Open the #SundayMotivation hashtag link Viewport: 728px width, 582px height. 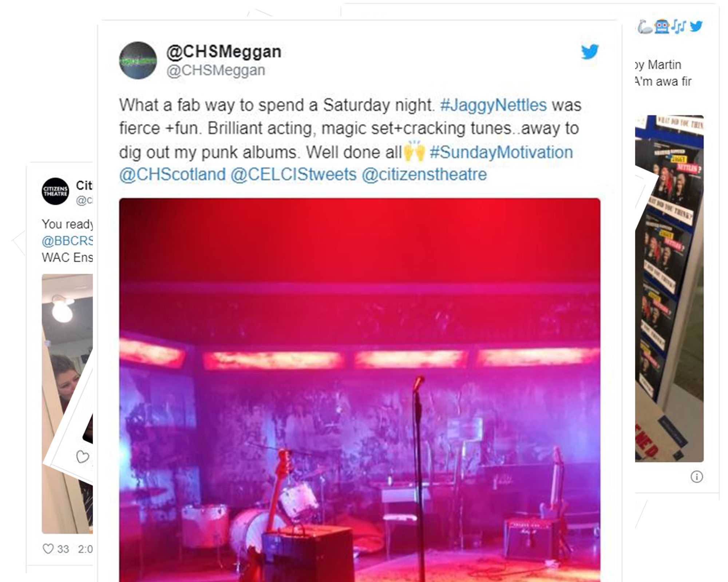[501, 152]
